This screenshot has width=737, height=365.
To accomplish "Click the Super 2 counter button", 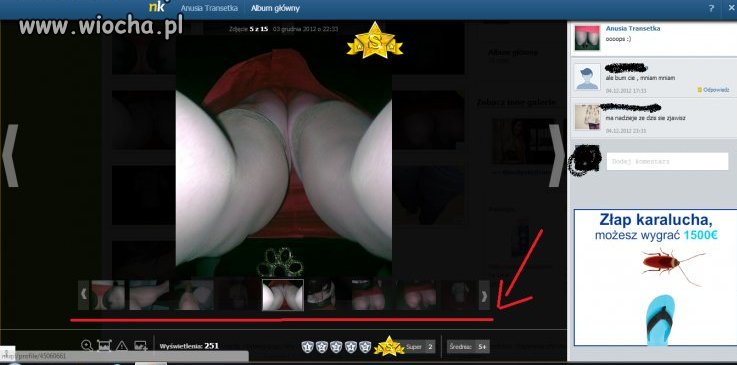I will tap(420, 347).
